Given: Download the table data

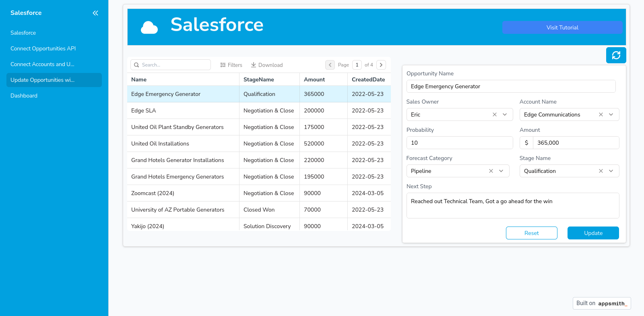Looking at the screenshot, I should coord(267,65).
